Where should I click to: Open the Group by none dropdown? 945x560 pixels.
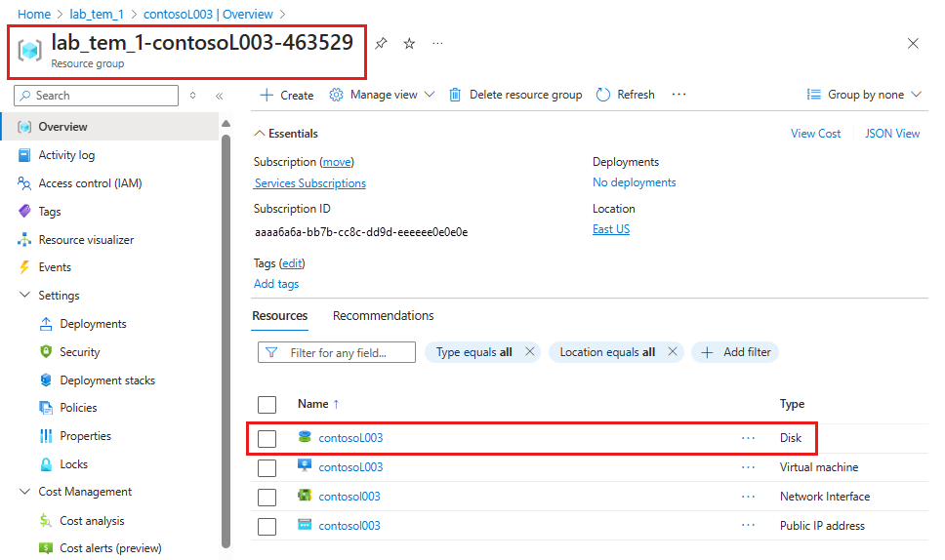point(864,95)
